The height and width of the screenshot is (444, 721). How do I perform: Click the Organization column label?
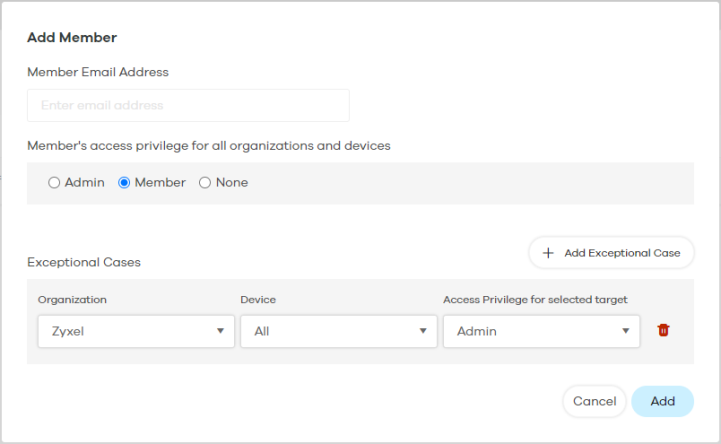click(x=72, y=300)
